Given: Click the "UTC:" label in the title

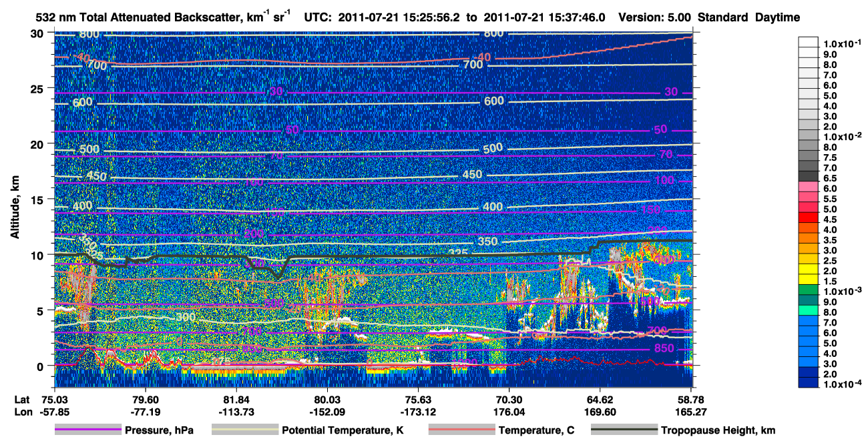Looking at the screenshot, I should [x=317, y=17].
